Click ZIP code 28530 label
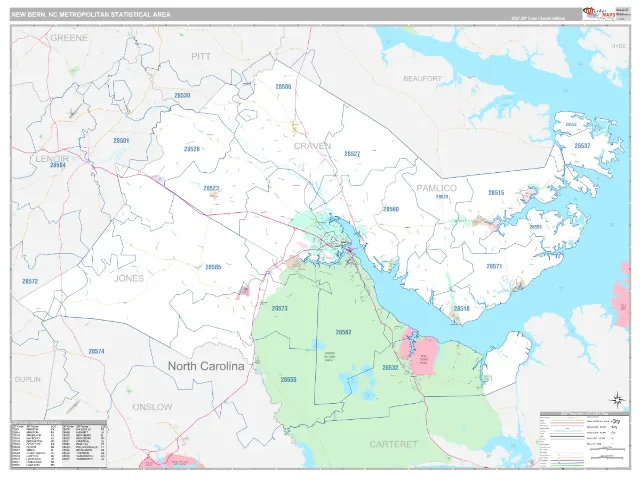 point(182,96)
